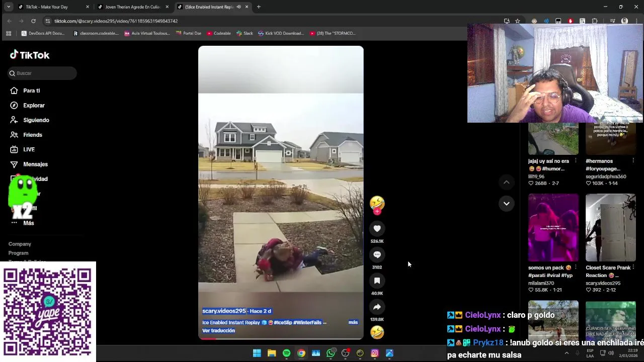The width and height of the screenshot is (644, 362).
Task: Click the address bar URL
Action: 116,21
